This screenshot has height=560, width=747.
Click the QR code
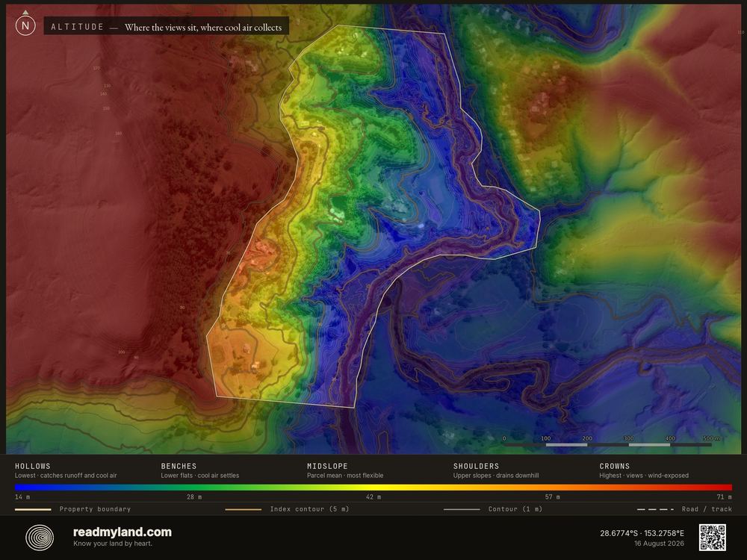click(x=712, y=537)
